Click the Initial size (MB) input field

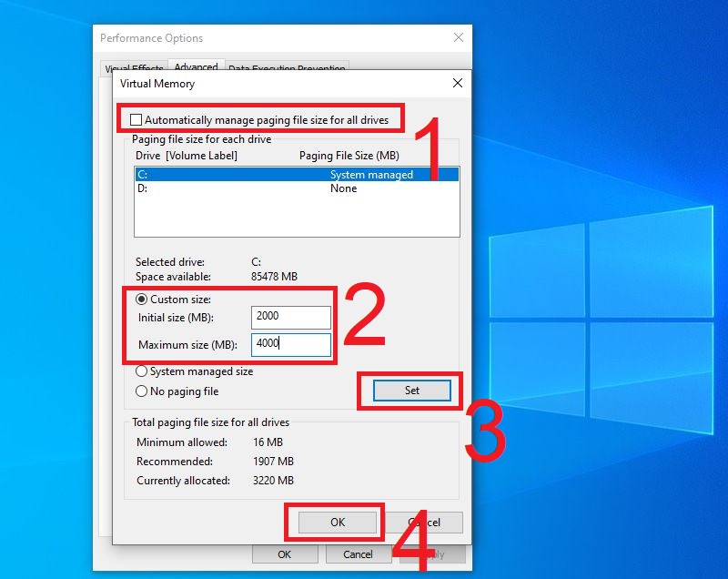(x=290, y=317)
